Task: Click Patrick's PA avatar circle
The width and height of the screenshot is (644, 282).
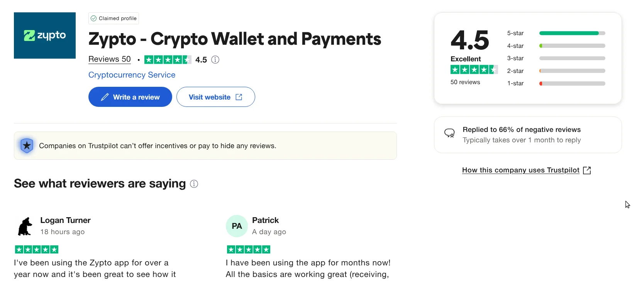Action: [237, 226]
